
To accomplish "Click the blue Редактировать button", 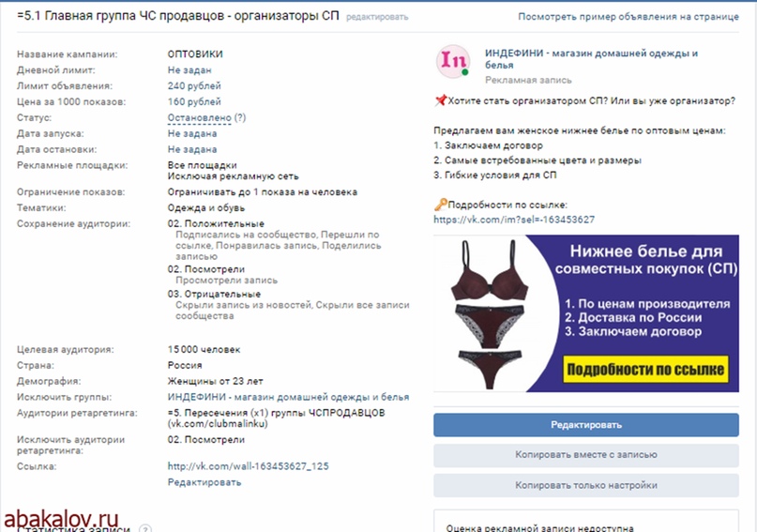I will 586,425.
